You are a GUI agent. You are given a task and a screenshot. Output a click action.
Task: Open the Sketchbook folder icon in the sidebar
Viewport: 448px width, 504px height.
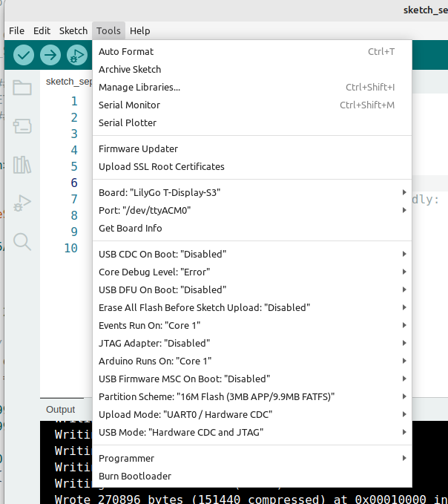pyautogui.click(x=22, y=88)
